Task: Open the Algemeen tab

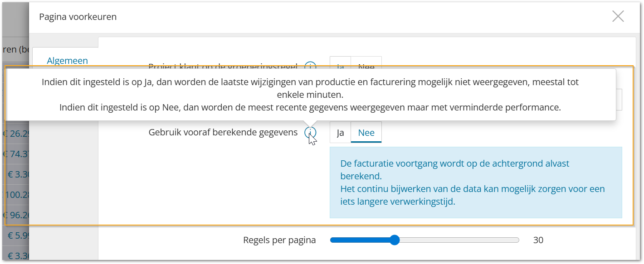Action: [x=67, y=61]
